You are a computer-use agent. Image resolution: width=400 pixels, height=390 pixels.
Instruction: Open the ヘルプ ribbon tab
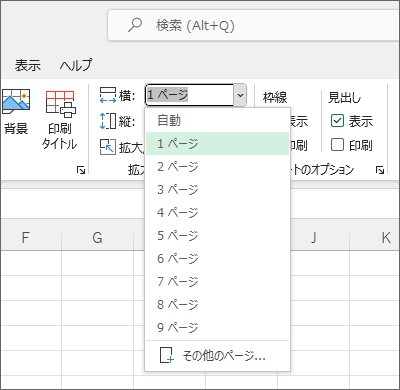click(x=76, y=65)
